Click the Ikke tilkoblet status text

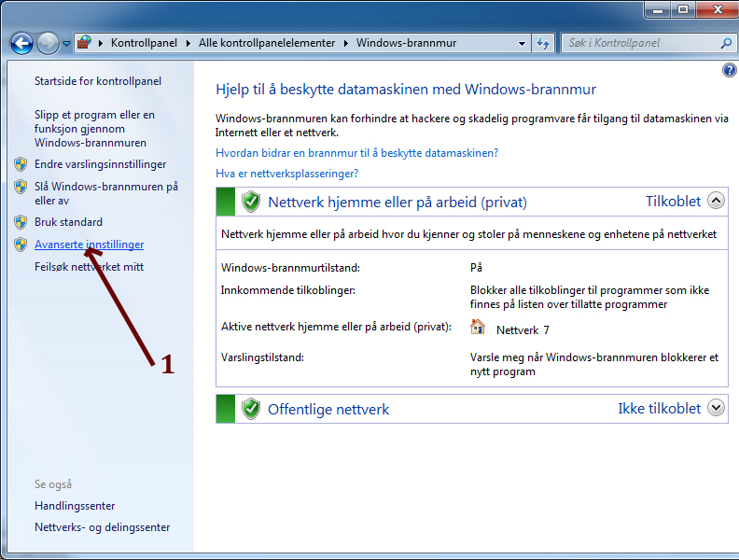(x=660, y=409)
